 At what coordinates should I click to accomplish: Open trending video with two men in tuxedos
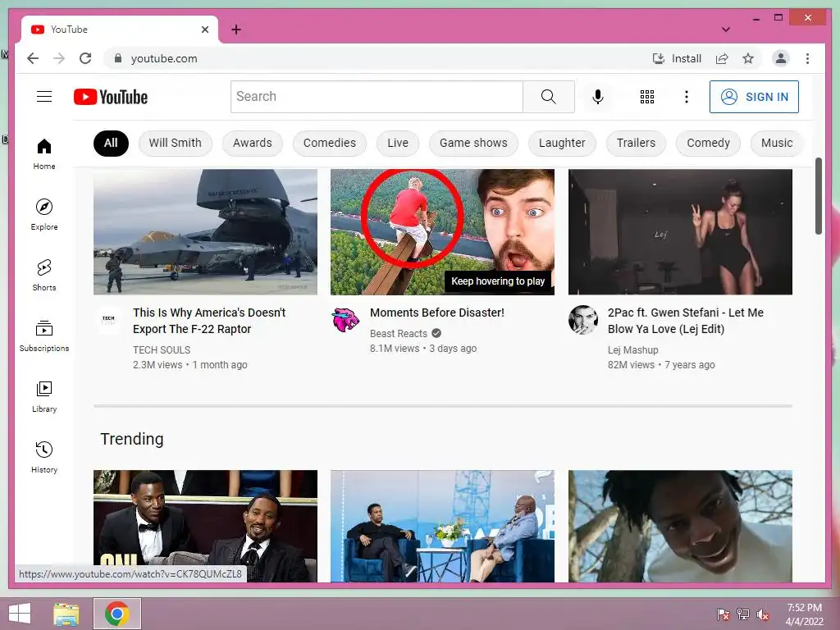[x=205, y=526]
